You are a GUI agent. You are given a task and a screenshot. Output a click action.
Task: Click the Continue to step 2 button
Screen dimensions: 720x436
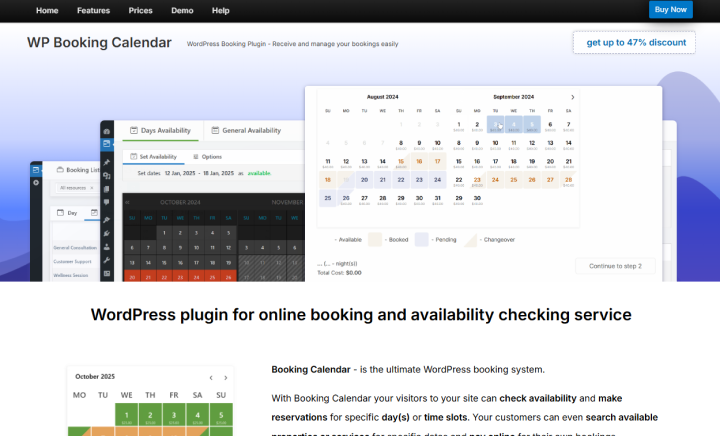(x=615, y=266)
